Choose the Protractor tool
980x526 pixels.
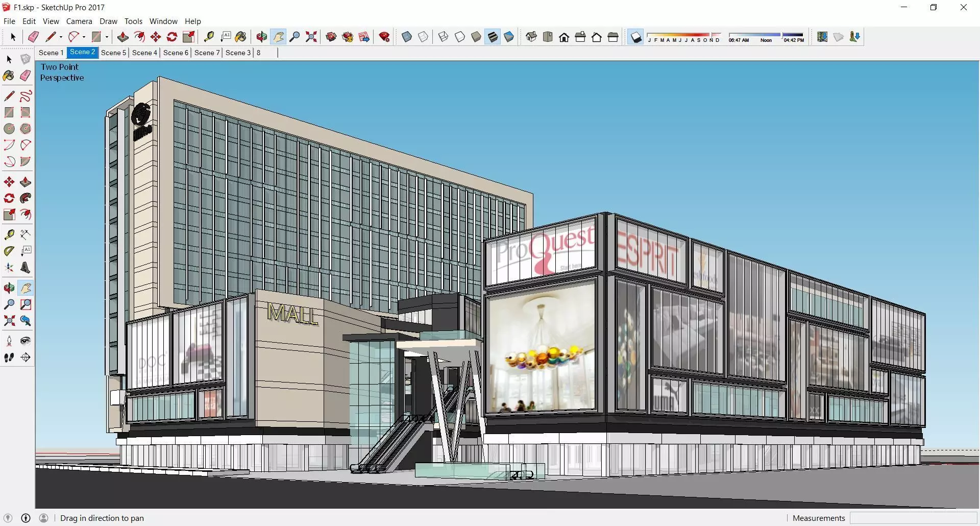point(9,251)
